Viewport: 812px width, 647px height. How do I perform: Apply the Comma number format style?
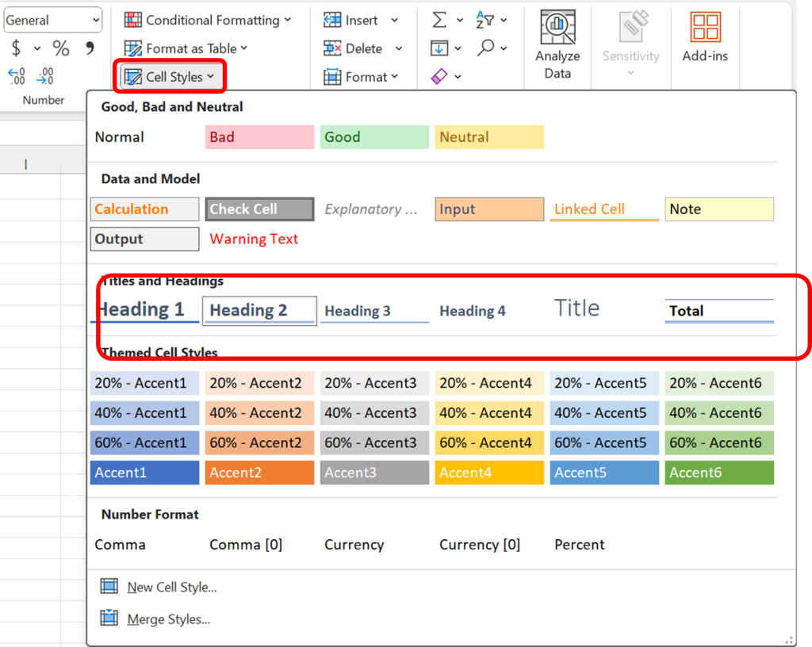[144, 545]
